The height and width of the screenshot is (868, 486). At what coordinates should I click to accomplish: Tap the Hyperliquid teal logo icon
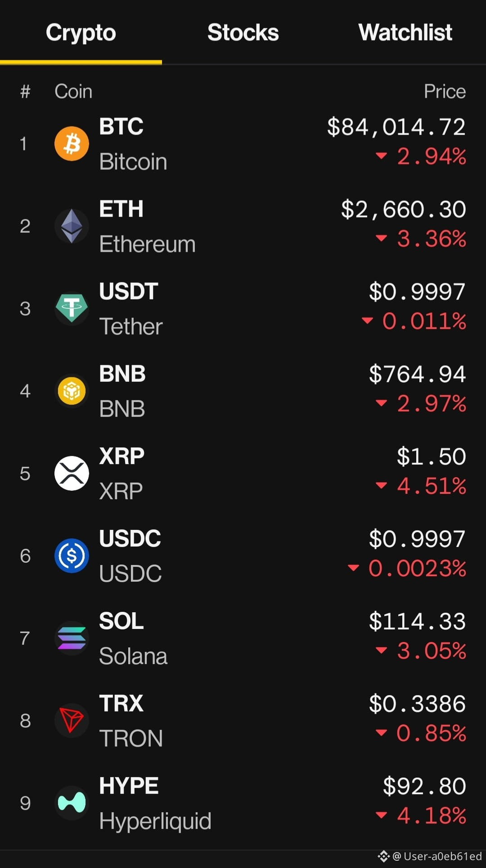coord(72,803)
